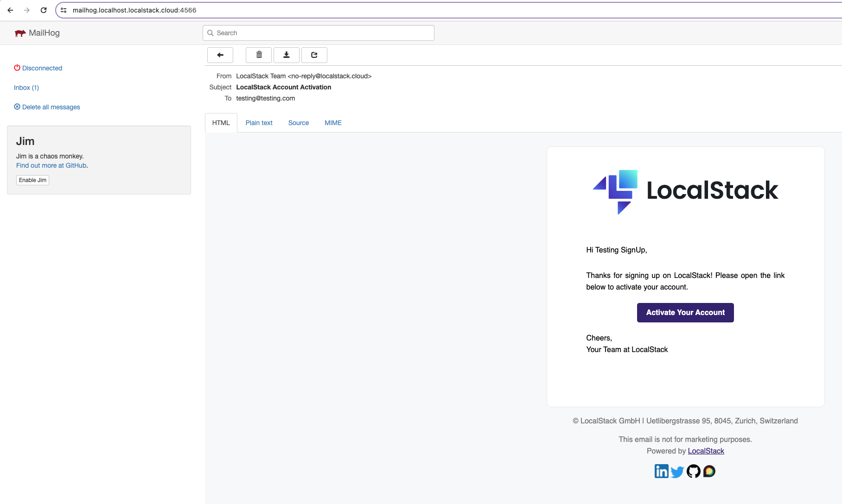This screenshot has width=842, height=504.
Task: Click Delete all messages
Action: click(46, 107)
